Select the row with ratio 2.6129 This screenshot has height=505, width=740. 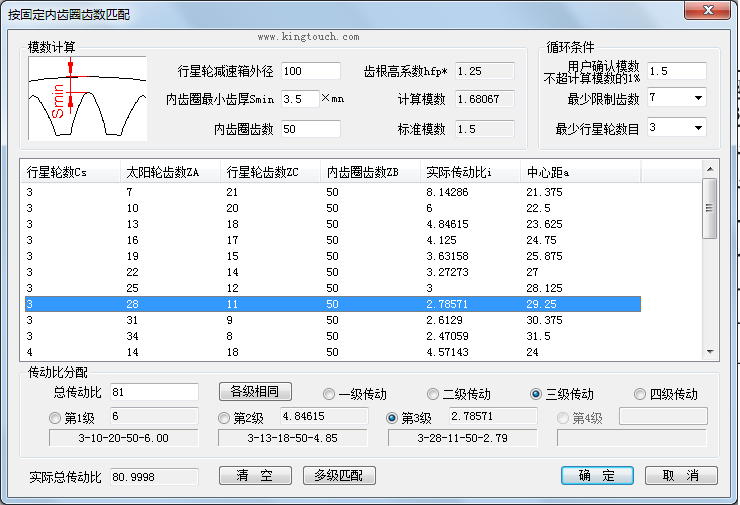[x=333, y=320]
